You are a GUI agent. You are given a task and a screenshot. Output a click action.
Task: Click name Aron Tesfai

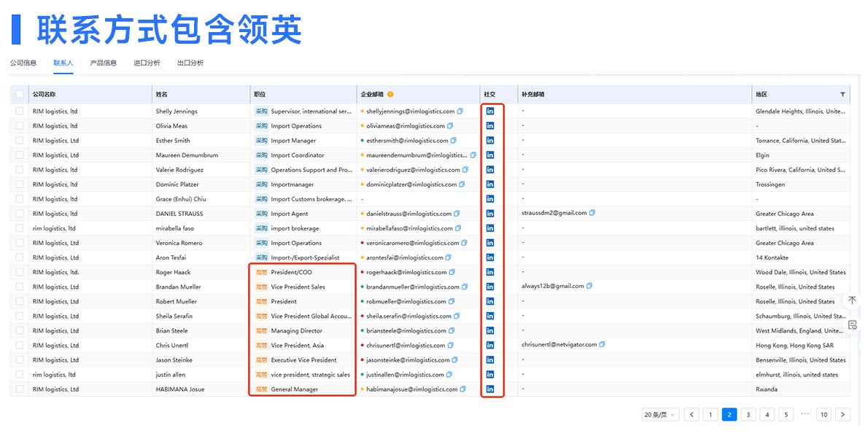(171, 257)
